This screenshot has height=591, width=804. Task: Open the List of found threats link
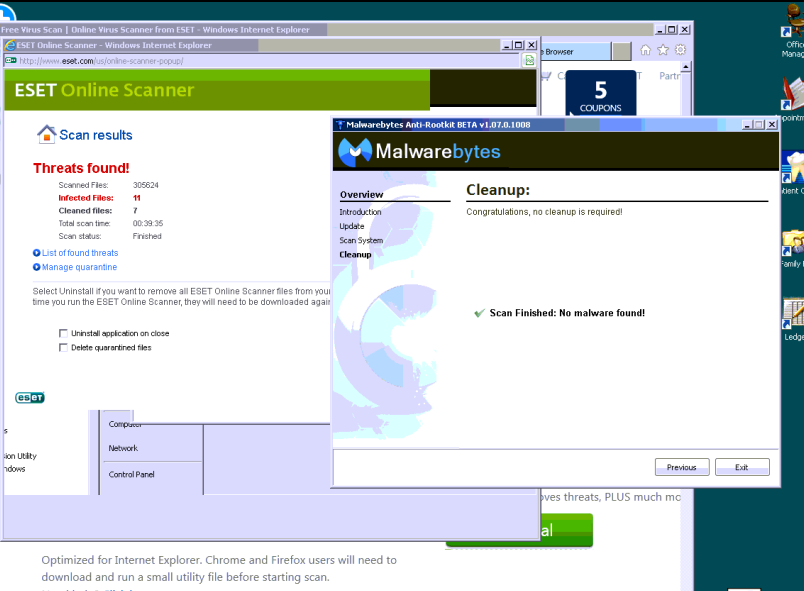80,253
